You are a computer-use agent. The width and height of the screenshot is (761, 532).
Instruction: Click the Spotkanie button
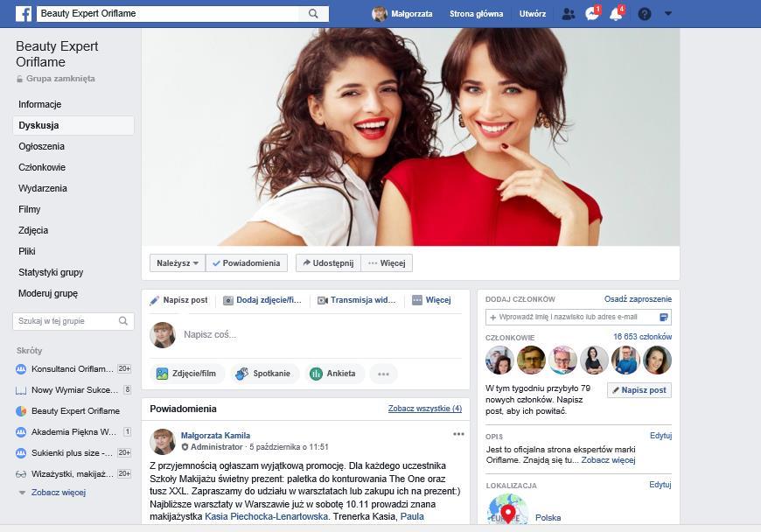[x=263, y=374]
